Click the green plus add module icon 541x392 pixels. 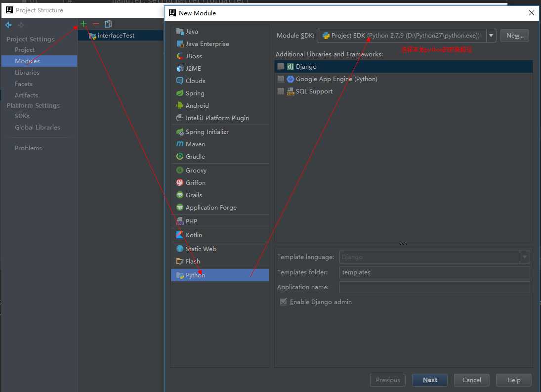(83, 24)
